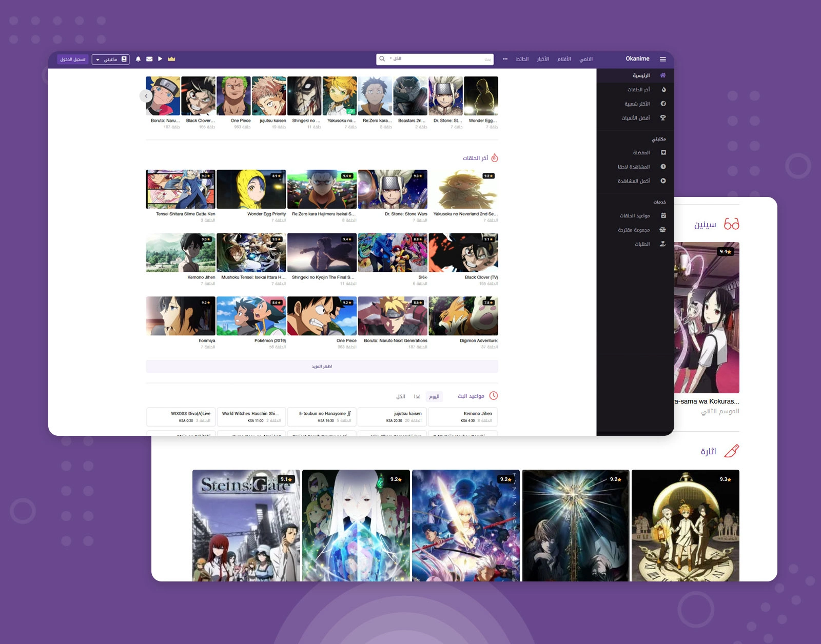Select the اليوم schedule tab

[434, 396]
